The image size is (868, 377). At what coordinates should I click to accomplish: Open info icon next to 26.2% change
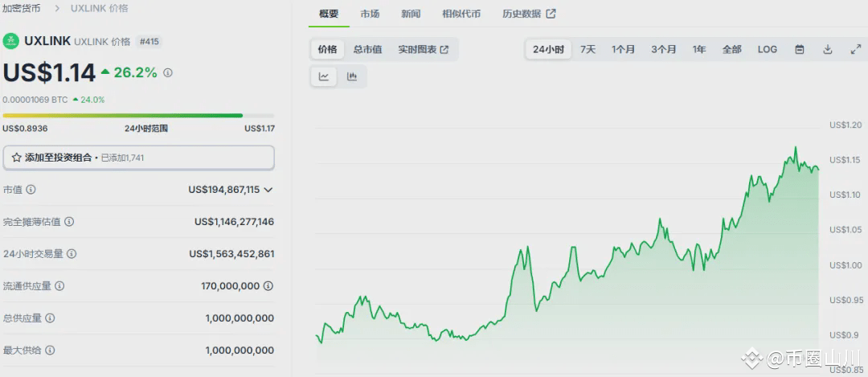(168, 72)
